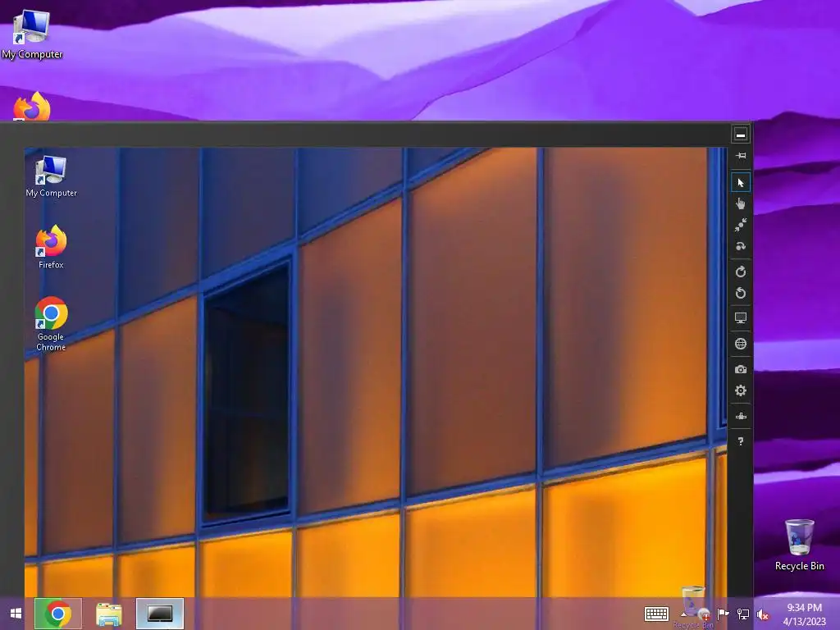The image size is (840, 630).
Task: Rotate the remote screen counterclockwise
Action: click(x=741, y=293)
